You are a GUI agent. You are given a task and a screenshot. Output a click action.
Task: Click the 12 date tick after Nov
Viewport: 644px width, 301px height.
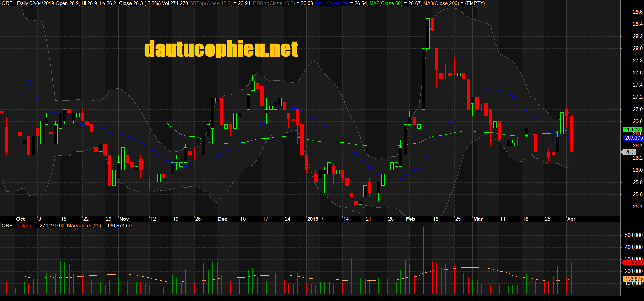[x=153, y=219]
